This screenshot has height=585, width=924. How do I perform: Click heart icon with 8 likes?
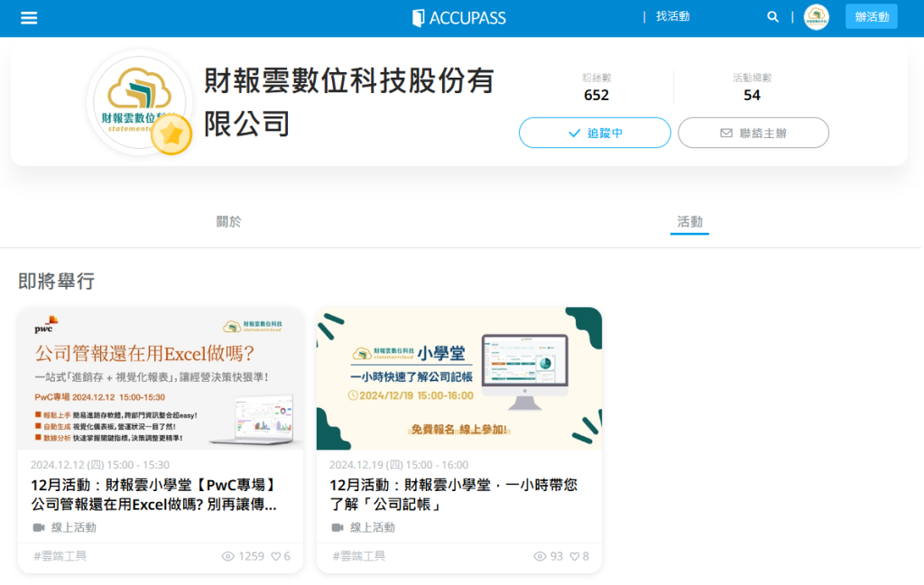(x=575, y=556)
